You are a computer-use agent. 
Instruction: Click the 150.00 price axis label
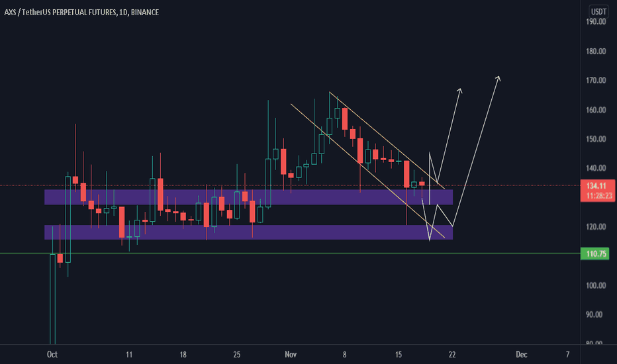click(596, 139)
